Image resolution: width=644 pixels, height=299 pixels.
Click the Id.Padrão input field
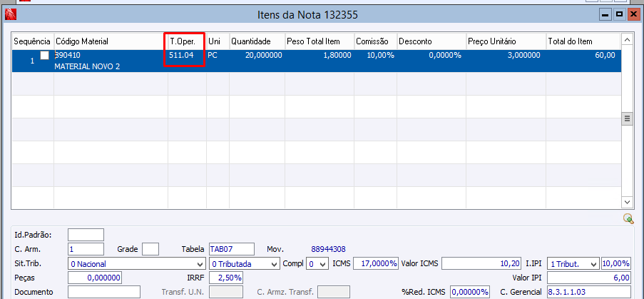pyautogui.click(x=86, y=235)
